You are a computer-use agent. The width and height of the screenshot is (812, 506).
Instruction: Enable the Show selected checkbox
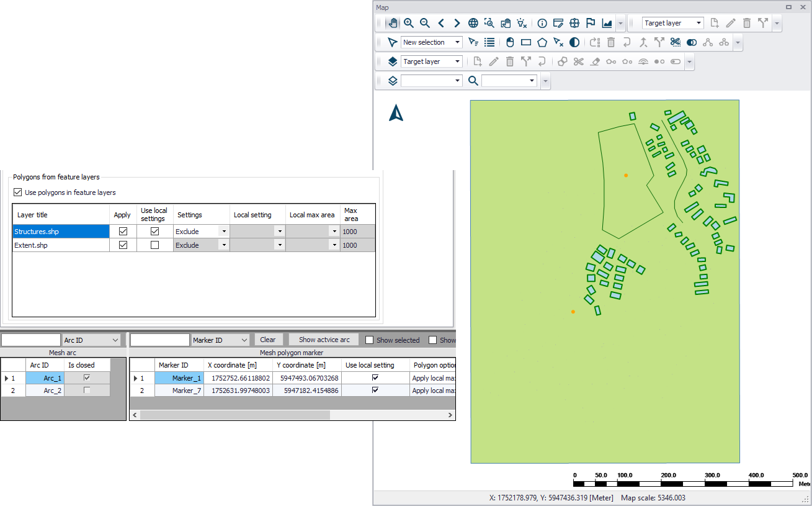point(369,340)
